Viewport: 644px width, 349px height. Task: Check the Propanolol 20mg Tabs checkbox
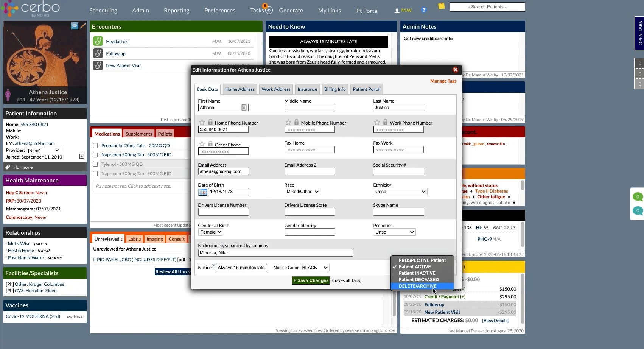[95, 146]
